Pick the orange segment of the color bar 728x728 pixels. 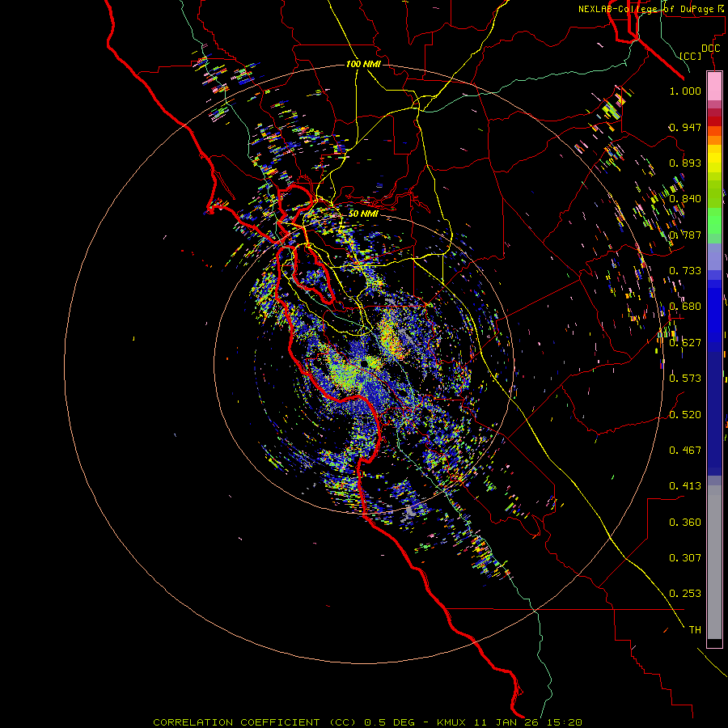[714, 139]
